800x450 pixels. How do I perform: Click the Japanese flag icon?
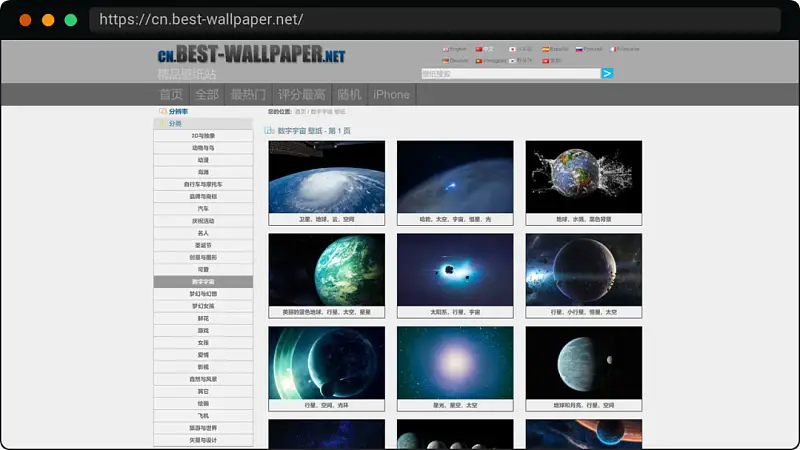tap(512, 49)
